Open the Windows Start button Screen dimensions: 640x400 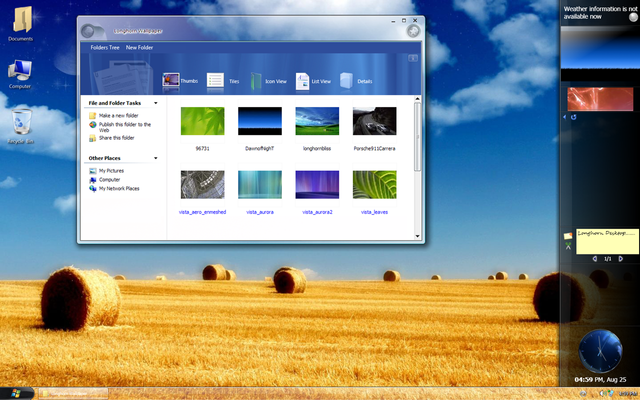click(x=16, y=393)
